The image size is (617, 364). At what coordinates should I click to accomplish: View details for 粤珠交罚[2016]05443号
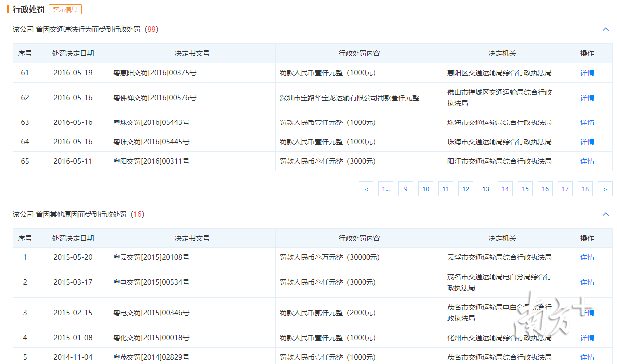tap(587, 122)
